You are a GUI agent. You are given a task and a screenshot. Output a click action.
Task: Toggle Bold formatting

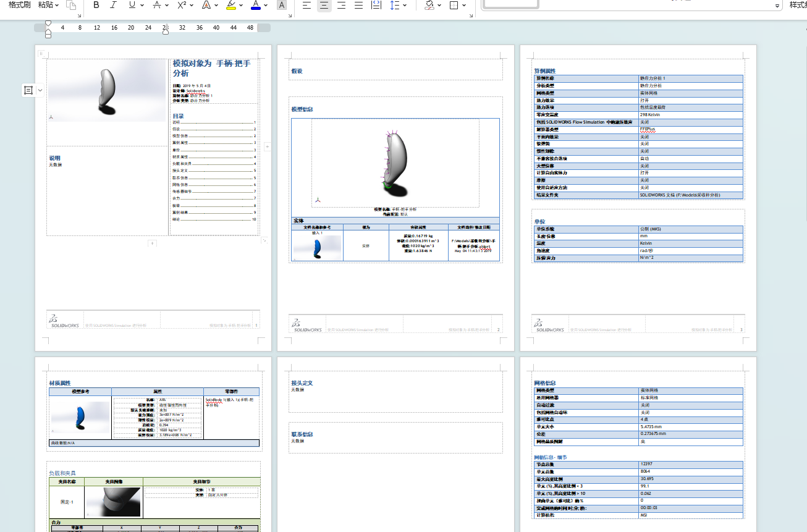(96, 5)
